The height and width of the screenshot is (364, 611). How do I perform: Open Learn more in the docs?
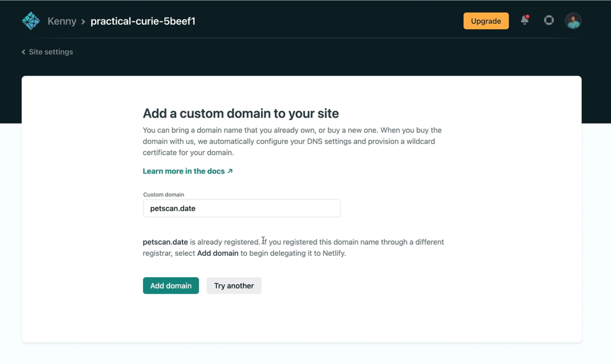click(x=183, y=171)
